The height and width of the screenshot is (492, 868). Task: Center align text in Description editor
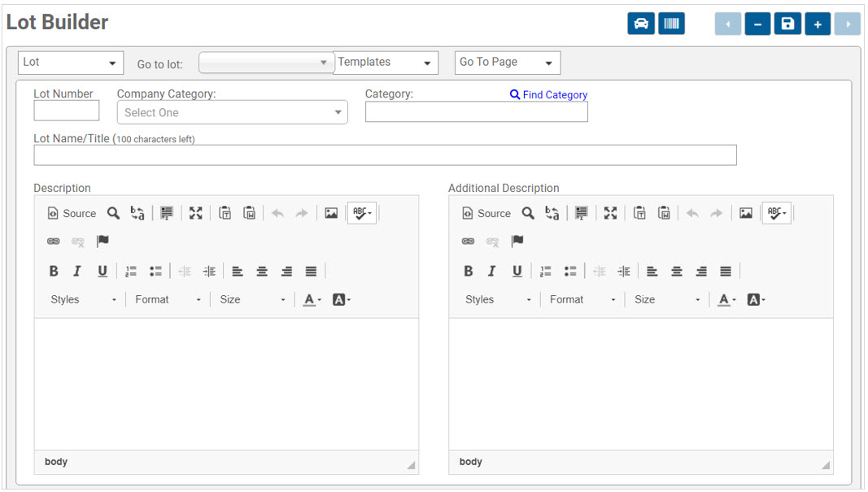[262, 271]
